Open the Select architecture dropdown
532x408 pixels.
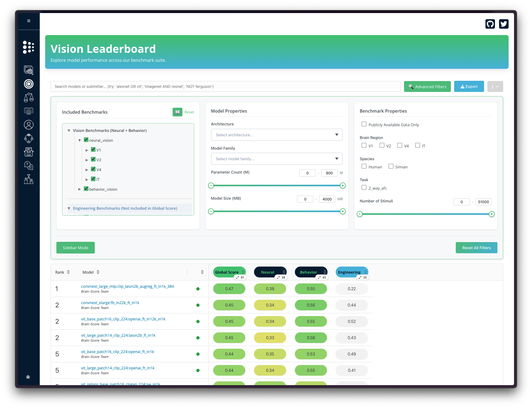coord(276,135)
